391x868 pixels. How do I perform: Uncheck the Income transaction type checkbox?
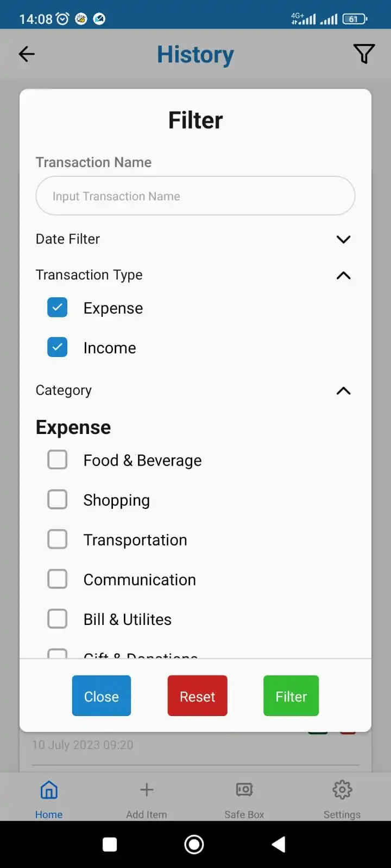click(x=58, y=347)
